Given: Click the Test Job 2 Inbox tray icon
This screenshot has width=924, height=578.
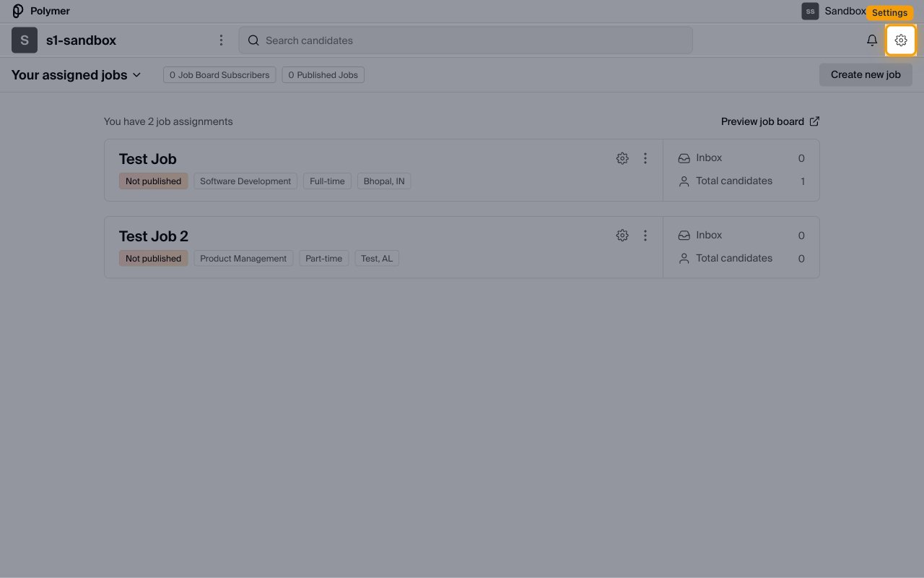Looking at the screenshot, I should pos(684,236).
